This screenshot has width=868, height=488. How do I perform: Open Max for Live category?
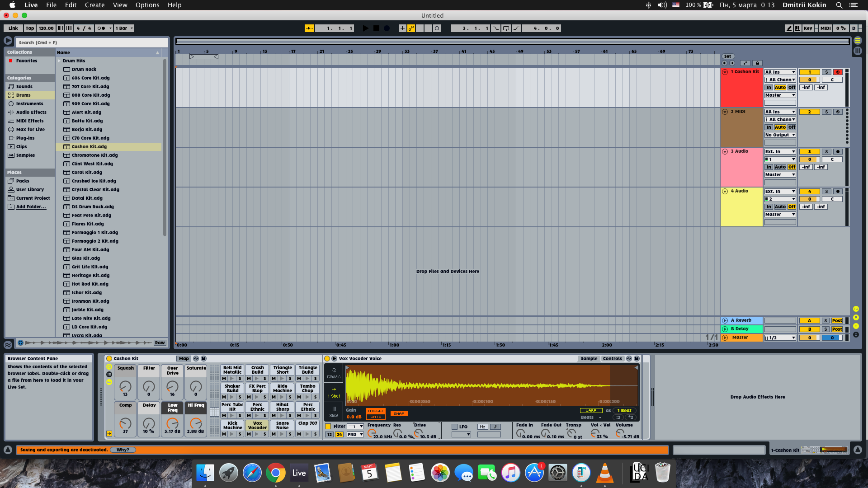pos(30,129)
